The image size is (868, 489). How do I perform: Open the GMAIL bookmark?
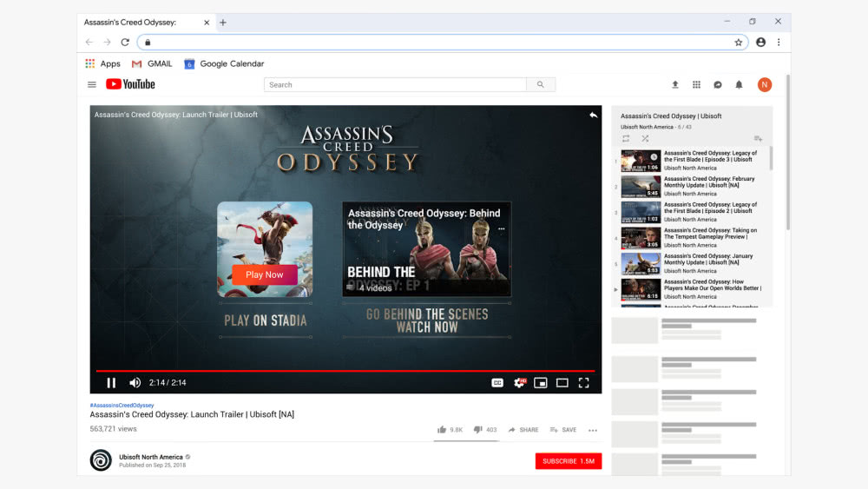coord(152,63)
